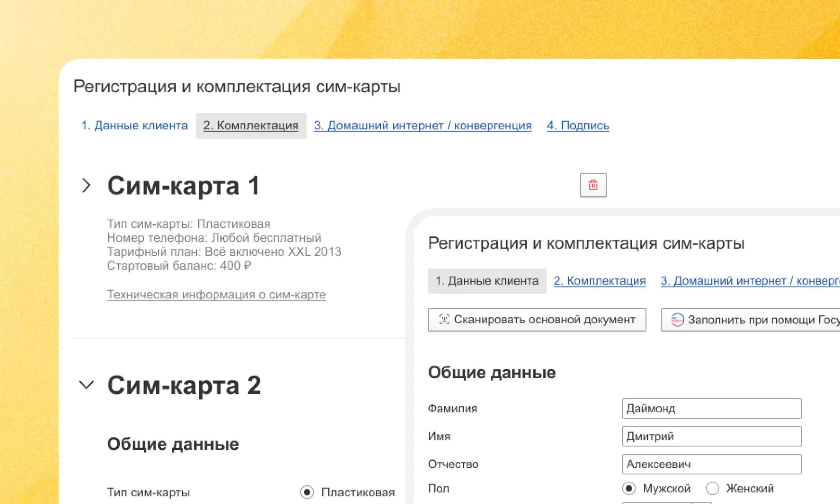Select the Пластиковая radio button
Image resolution: width=840 pixels, height=504 pixels.
pos(307,492)
